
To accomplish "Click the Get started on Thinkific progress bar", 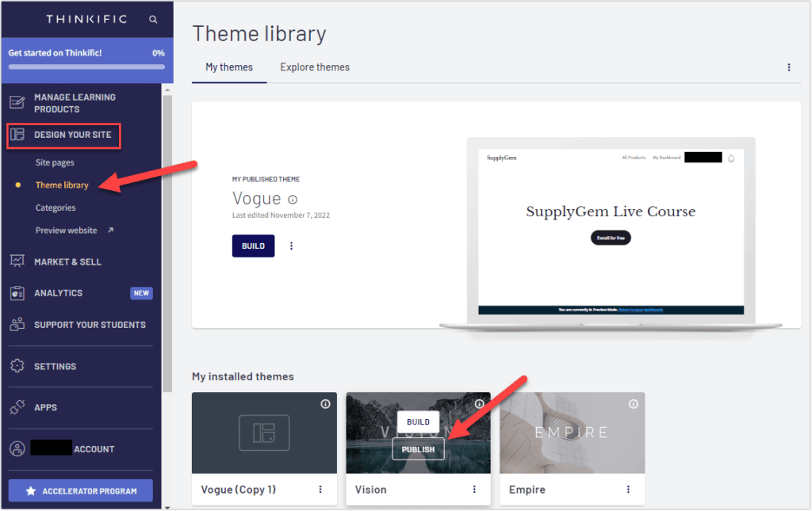I will coord(86,67).
